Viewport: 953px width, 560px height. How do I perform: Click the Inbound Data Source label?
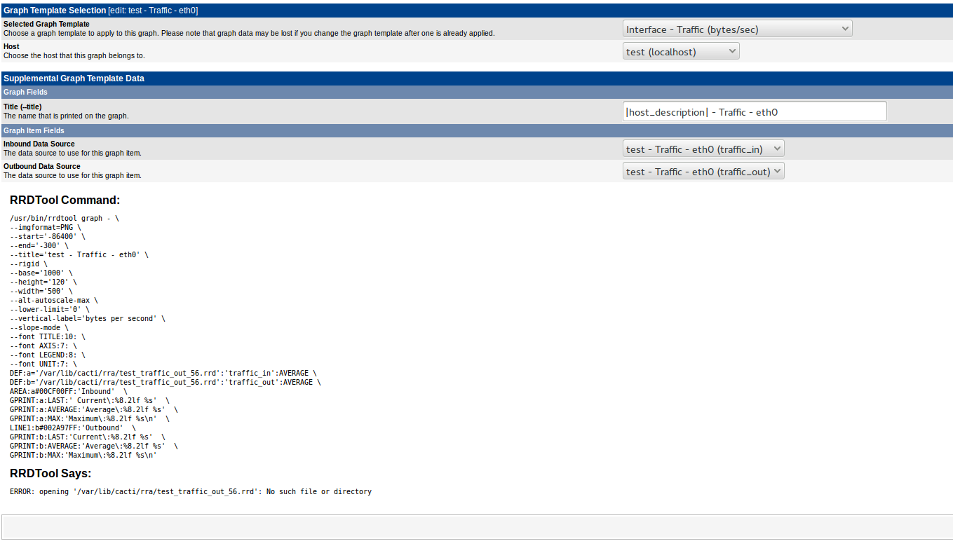tap(39, 144)
